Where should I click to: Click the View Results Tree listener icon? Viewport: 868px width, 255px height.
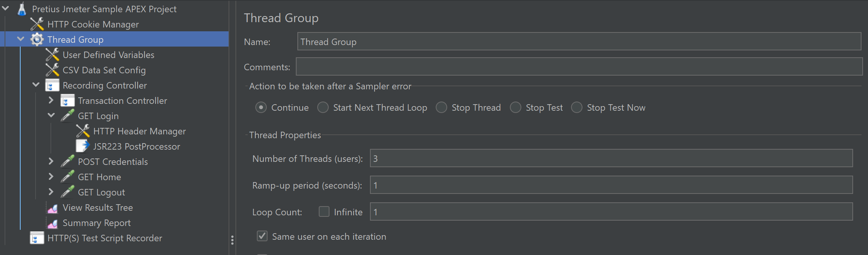(52, 208)
